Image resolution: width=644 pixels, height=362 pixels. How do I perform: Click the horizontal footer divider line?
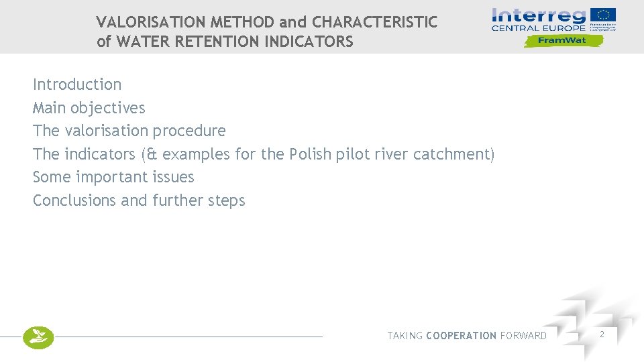point(188,337)
